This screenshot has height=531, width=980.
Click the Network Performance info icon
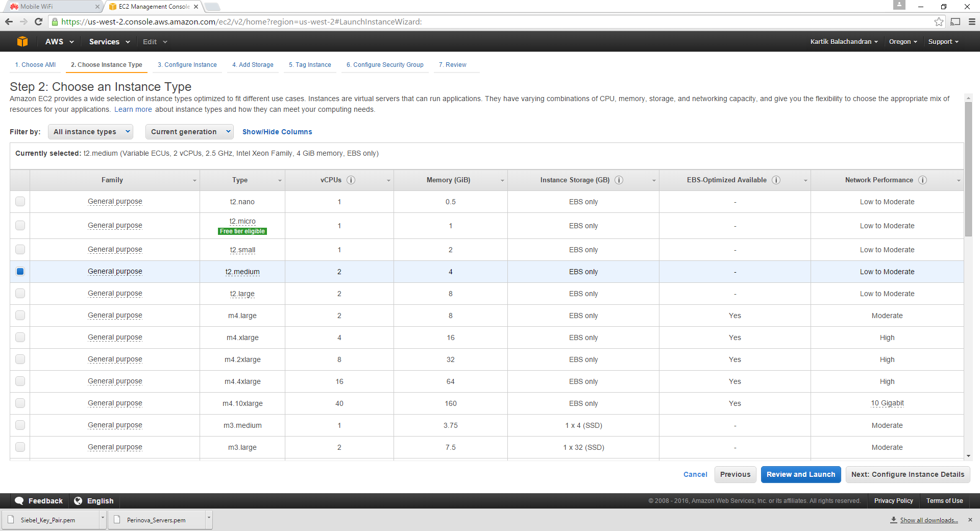[x=922, y=180]
